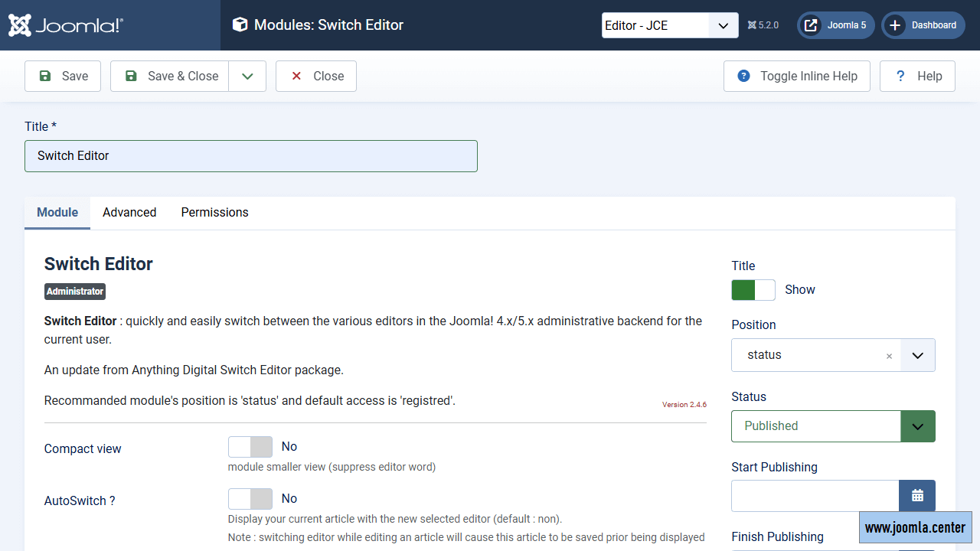This screenshot has height=551, width=980.
Task: Click the Finish Publishing label
Action: (777, 537)
